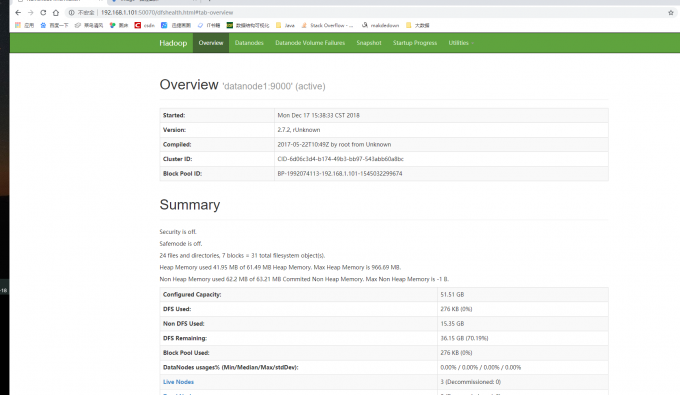Reload the page with the refresh icon
The width and height of the screenshot is (680, 395).
click(x=43, y=13)
